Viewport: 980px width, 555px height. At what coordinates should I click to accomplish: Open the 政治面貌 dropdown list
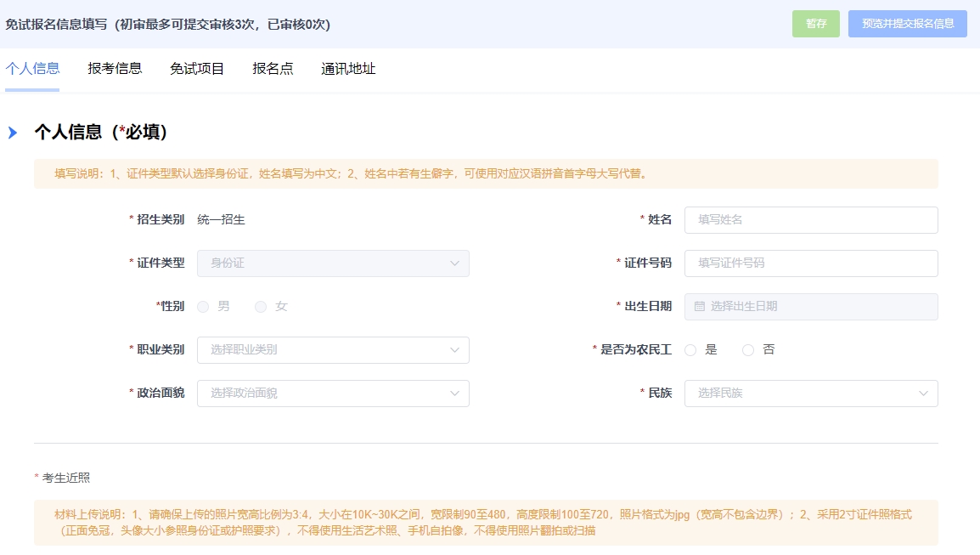point(333,394)
